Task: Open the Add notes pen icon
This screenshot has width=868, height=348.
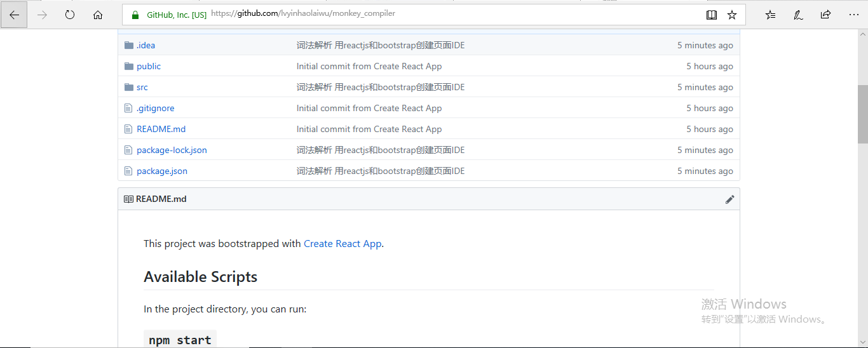Action: [x=798, y=15]
